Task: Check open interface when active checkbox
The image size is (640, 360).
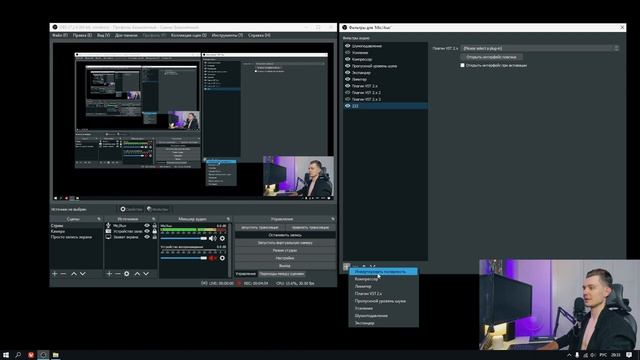Action: click(x=462, y=65)
